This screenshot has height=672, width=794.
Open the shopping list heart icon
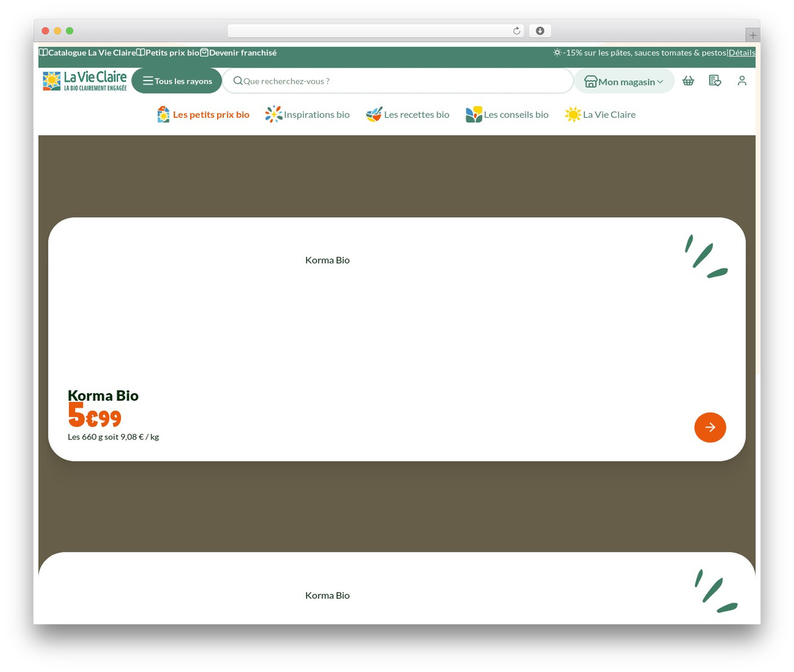click(715, 81)
